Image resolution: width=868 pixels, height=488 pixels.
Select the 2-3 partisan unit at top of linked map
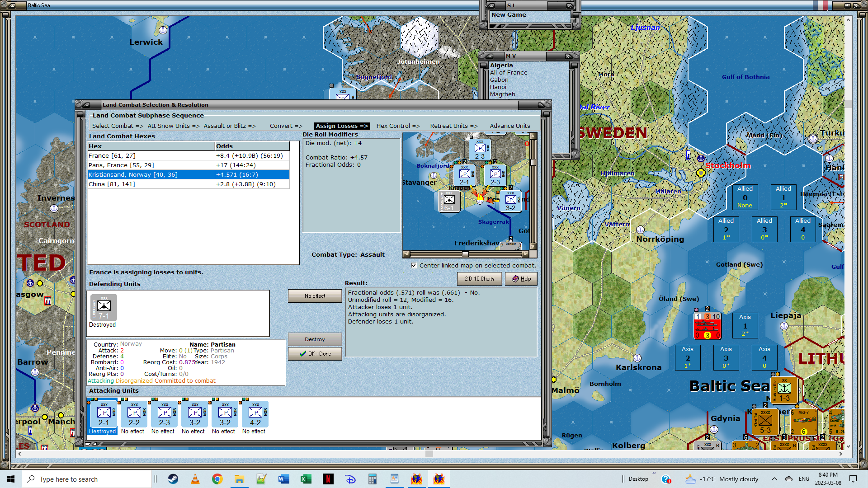tap(480, 149)
